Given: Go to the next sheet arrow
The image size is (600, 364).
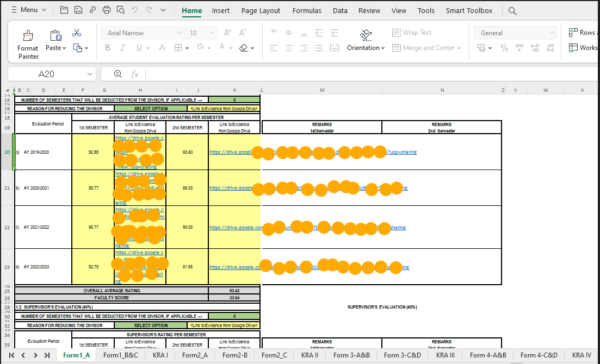Looking at the screenshot, I should [x=35, y=355].
